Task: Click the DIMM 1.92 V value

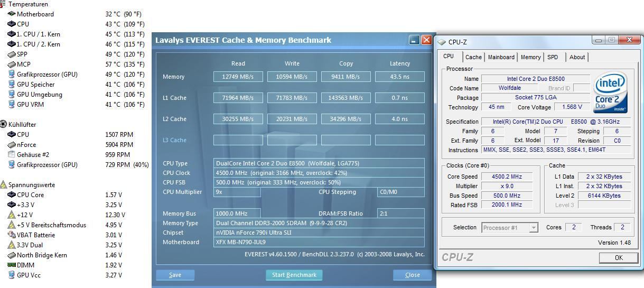Action: coord(114,265)
